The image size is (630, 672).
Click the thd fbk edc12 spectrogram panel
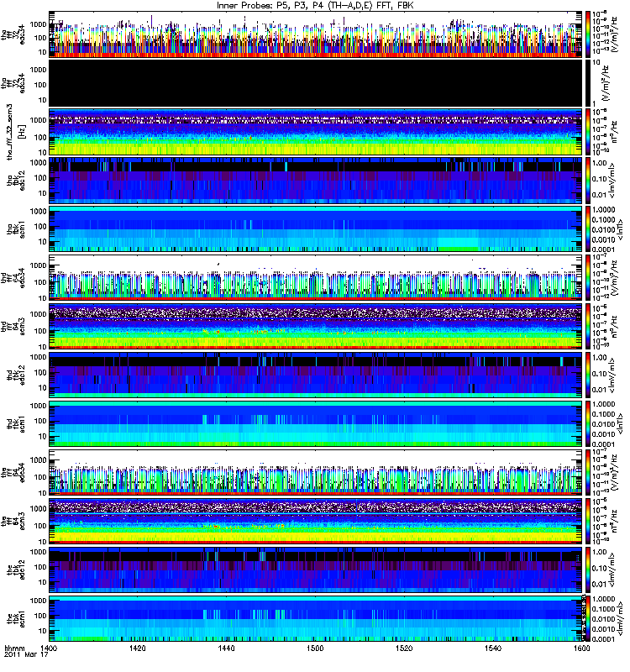click(x=316, y=375)
